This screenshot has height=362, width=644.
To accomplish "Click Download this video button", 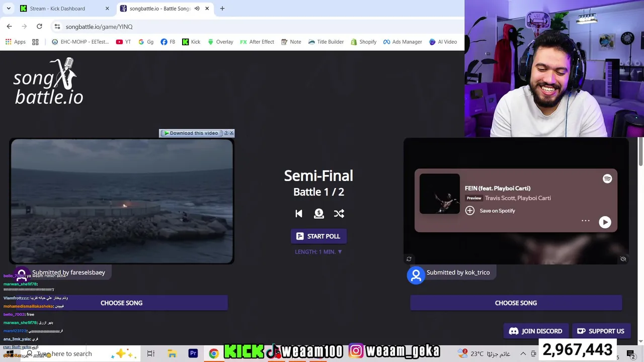I will click(191, 133).
